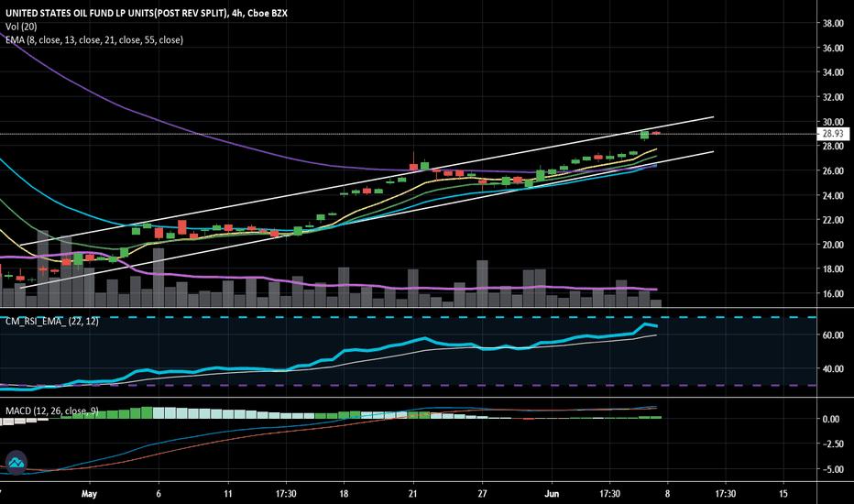The height and width of the screenshot is (504, 854).
Task: Click the 16.00 price axis label
Action: 833,293
